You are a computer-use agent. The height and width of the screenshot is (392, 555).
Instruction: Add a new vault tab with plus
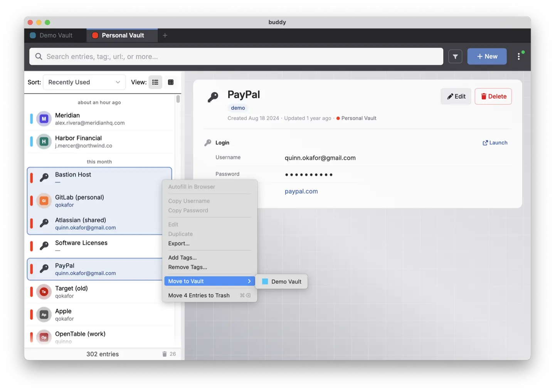(x=165, y=35)
